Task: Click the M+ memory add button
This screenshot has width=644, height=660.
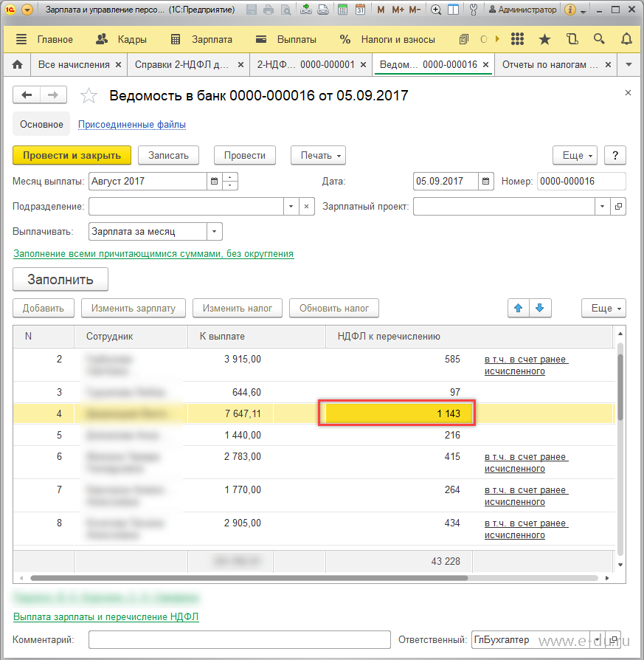Action: pyautogui.click(x=398, y=10)
